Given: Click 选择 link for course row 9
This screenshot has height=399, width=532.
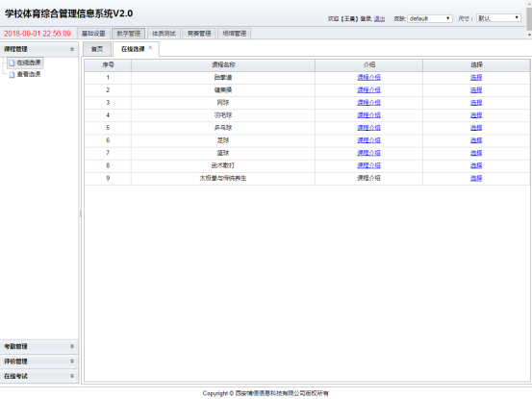Looking at the screenshot, I should click(476, 178).
